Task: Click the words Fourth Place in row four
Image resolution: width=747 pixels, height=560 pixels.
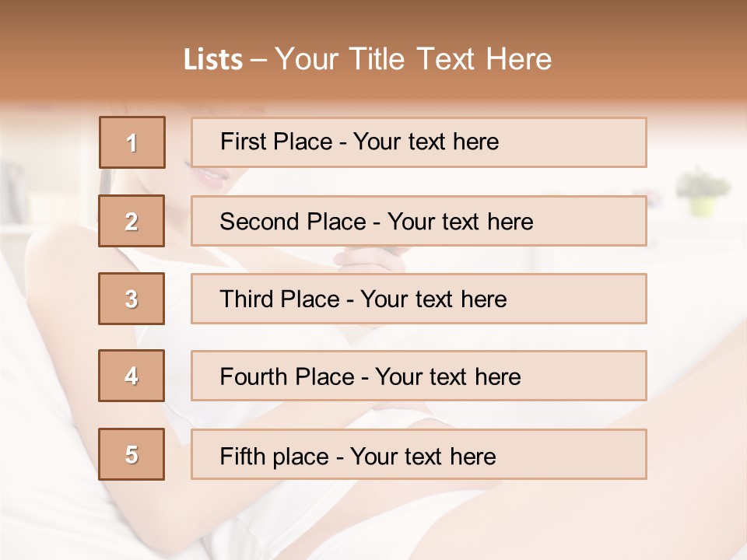Action: [x=287, y=377]
